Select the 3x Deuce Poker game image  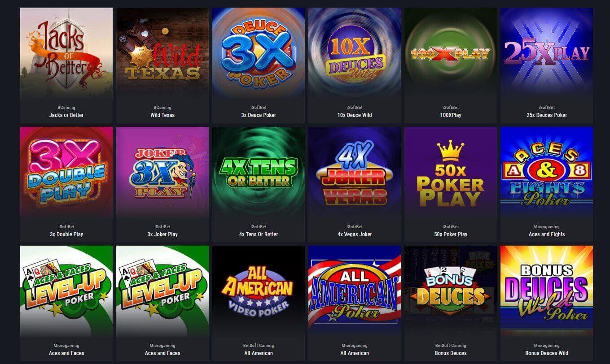pyautogui.click(x=259, y=54)
